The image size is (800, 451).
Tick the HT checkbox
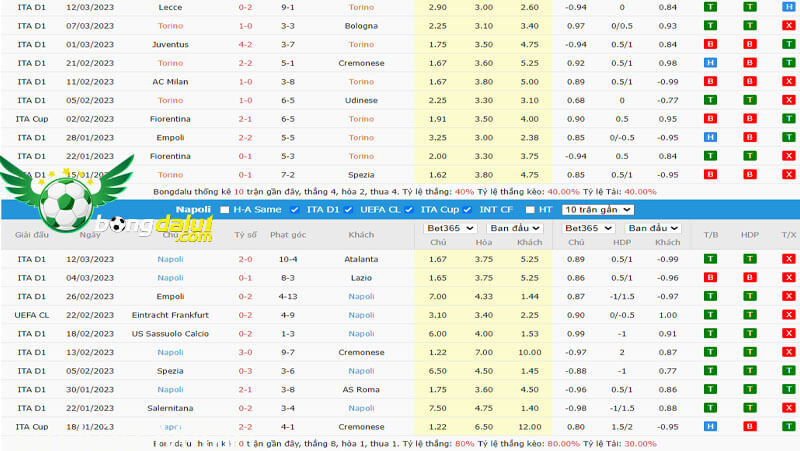[530, 210]
